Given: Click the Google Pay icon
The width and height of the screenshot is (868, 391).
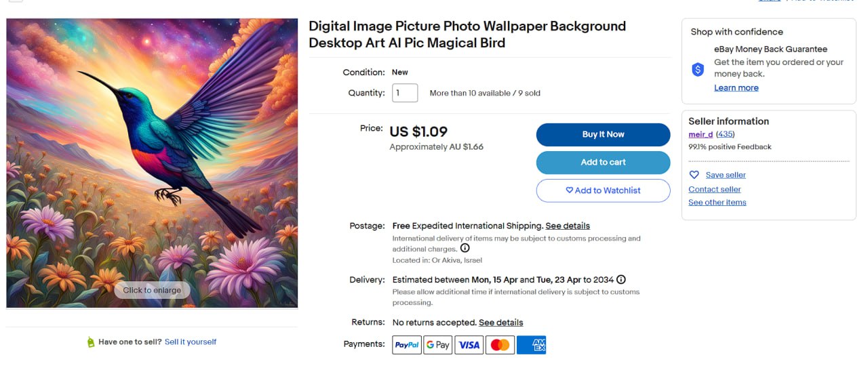Looking at the screenshot, I should coord(438,345).
